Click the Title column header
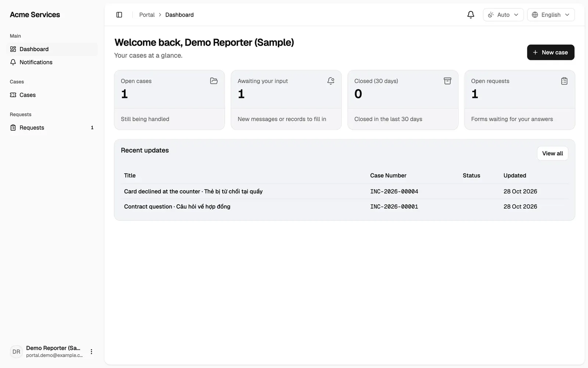Image resolution: width=588 pixels, height=368 pixels. pos(130,176)
